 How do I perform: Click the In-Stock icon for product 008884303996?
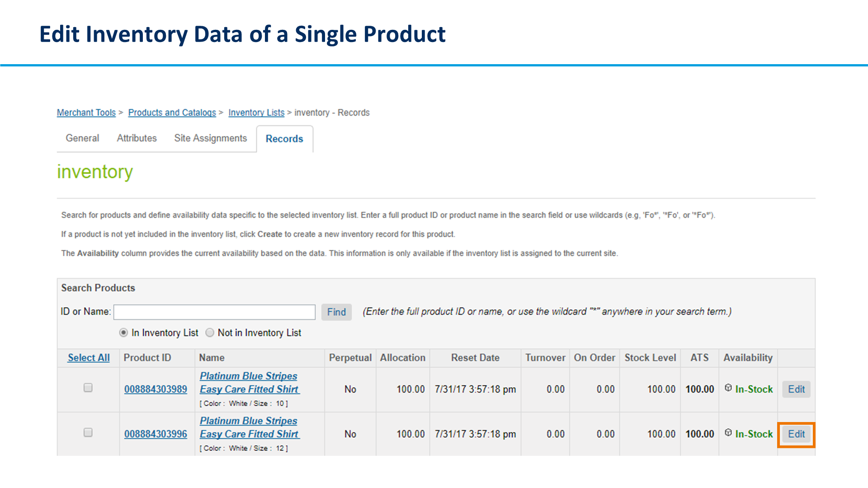(728, 432)
